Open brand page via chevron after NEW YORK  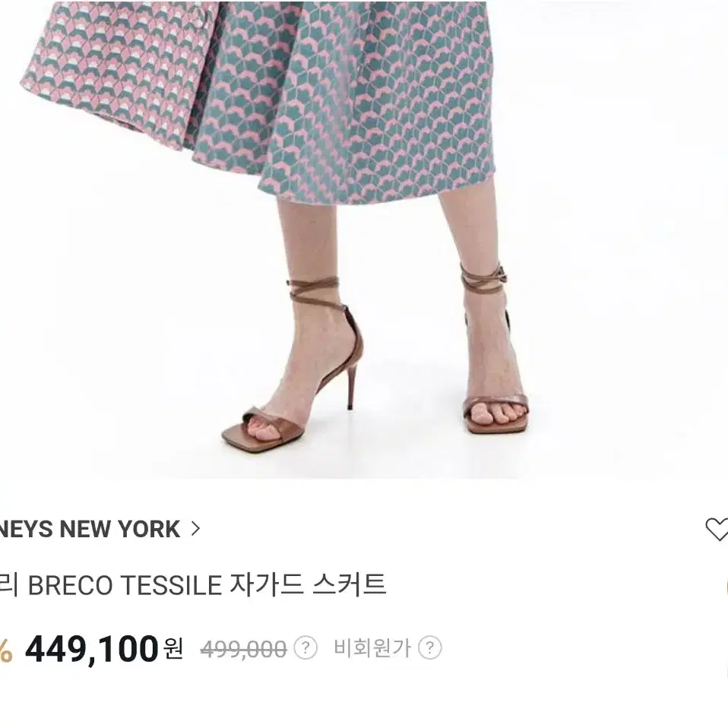(x=196, y=529)
